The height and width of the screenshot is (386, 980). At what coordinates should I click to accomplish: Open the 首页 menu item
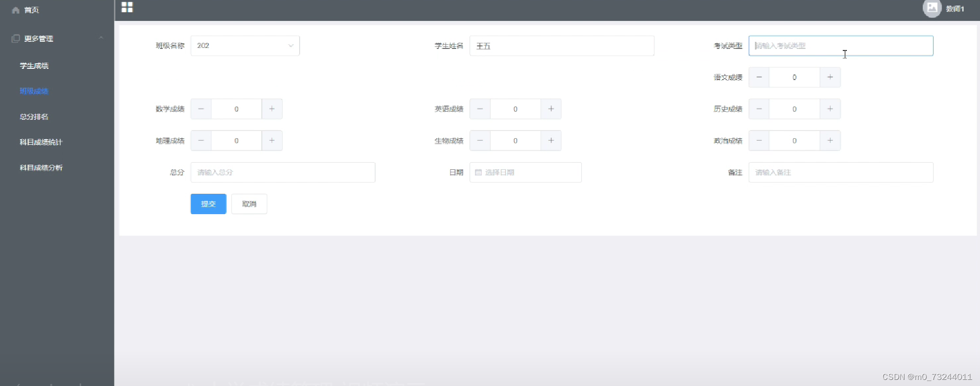point(31,10)
